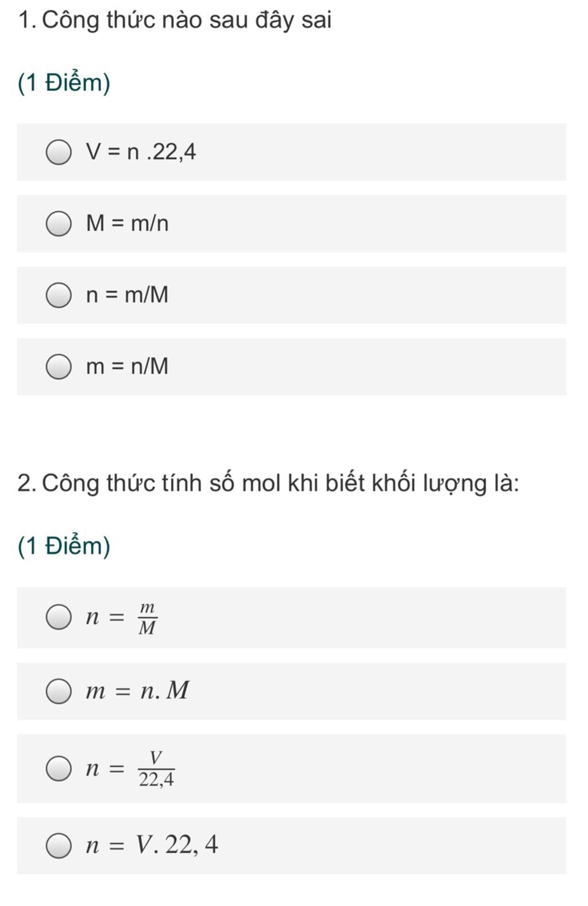Click the 'm = n/M' answer text

click(x=127, y=366)
